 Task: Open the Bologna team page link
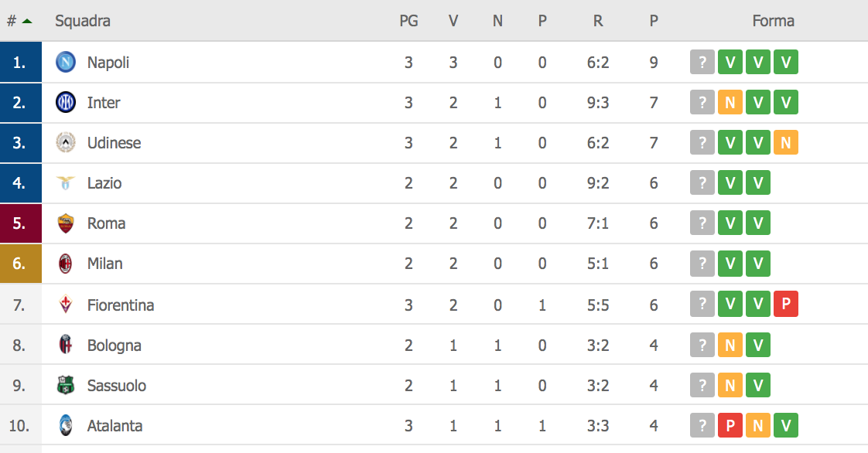click(114, 345)
